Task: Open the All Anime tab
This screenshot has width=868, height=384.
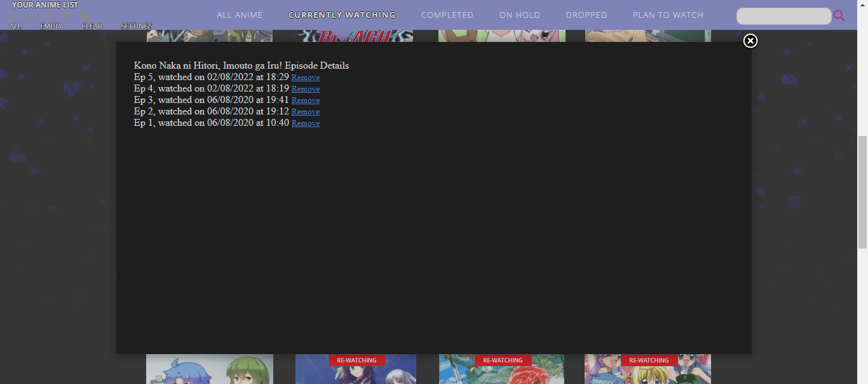Action: (240, 15)
